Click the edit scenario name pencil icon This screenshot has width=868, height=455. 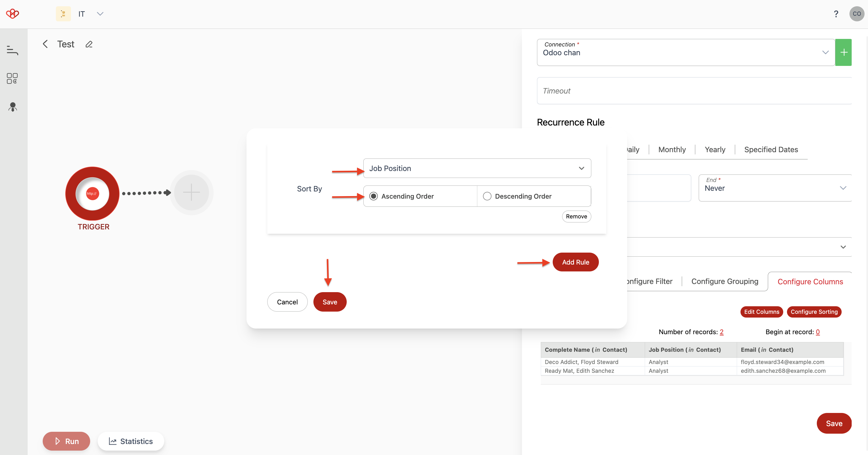89,44
